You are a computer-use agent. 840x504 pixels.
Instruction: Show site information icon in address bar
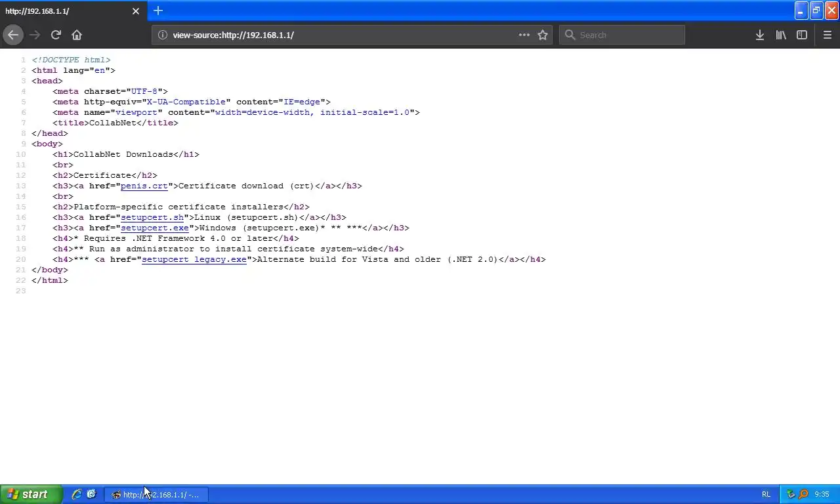(x=163, y=35)
